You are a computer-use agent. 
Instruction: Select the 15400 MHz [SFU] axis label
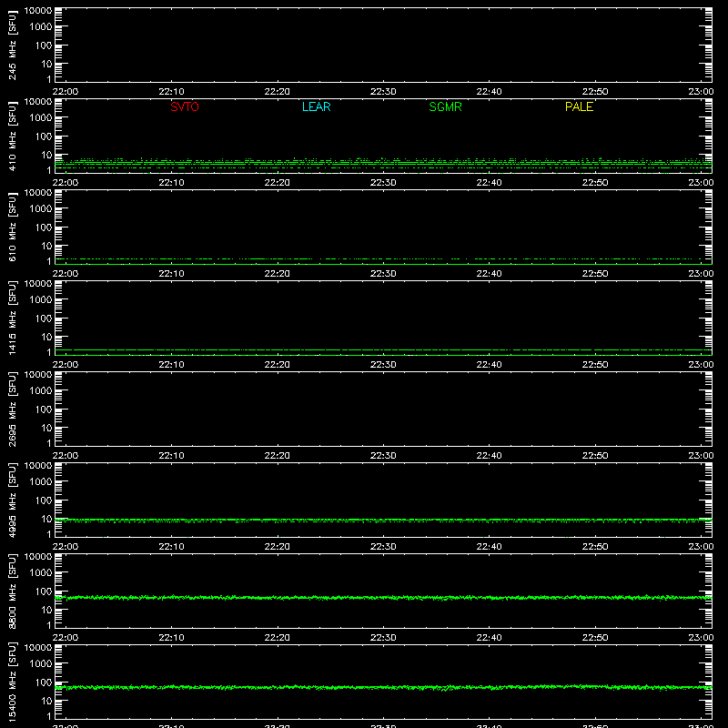point(12,682)
